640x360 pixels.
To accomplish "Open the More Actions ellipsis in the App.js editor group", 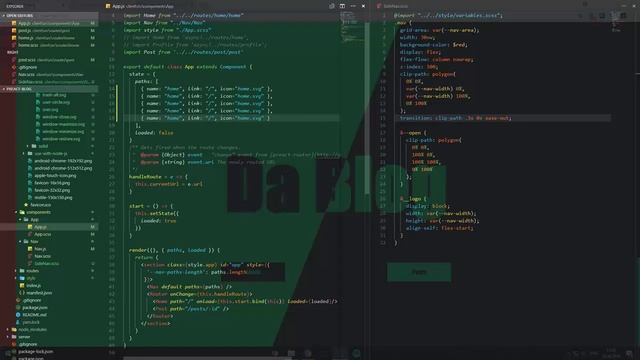I will [x=353, y=6].
